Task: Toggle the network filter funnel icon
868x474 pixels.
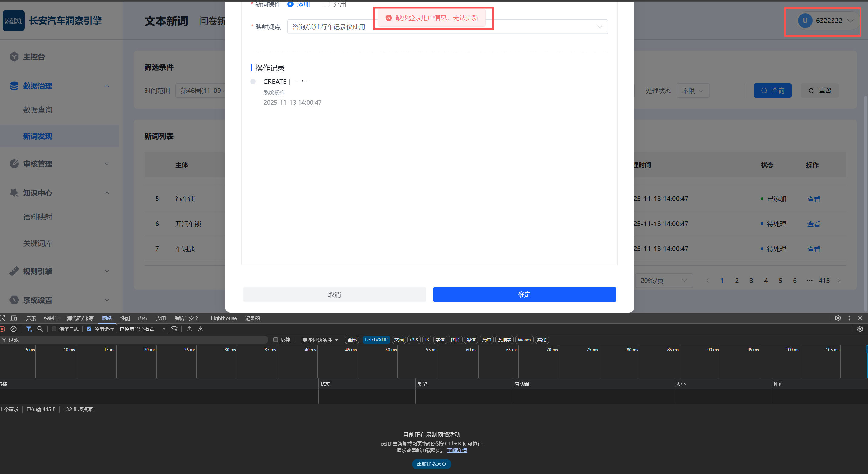Action: click(29, 329)
